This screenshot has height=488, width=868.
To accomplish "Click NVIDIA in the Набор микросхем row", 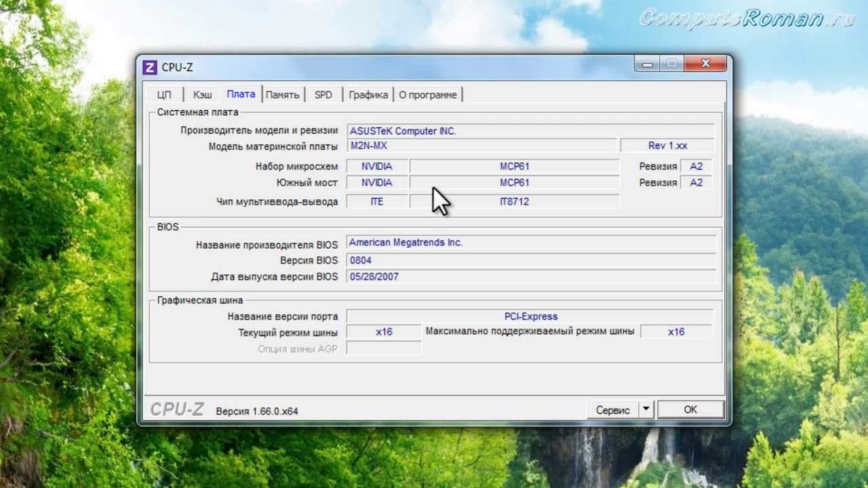I will [377, 166].
